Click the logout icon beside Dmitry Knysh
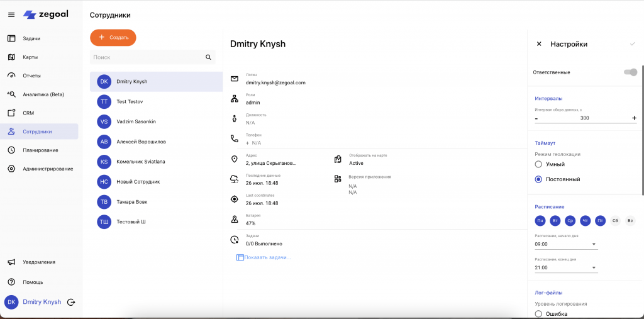The height and width of the screenshot is (319, 644). click(71, 302)
